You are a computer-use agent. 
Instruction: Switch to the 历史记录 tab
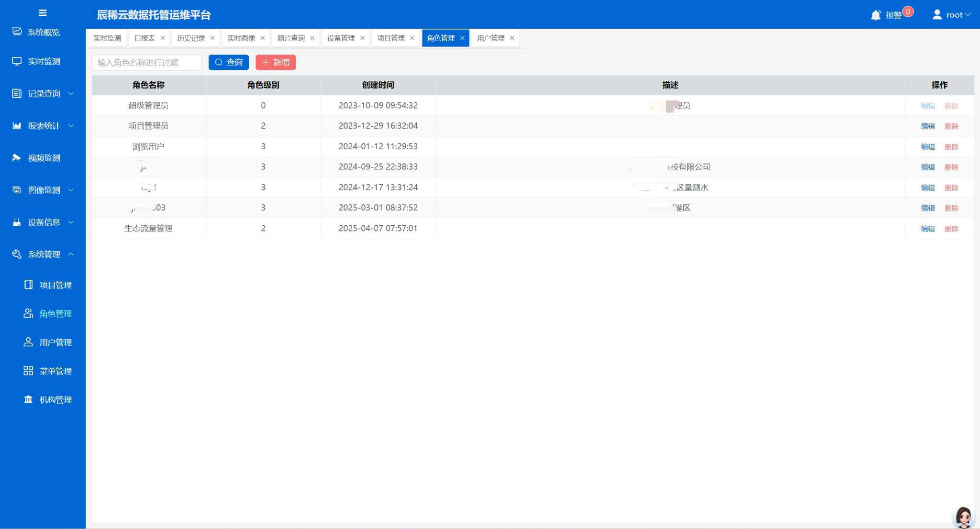click(191, 38)
